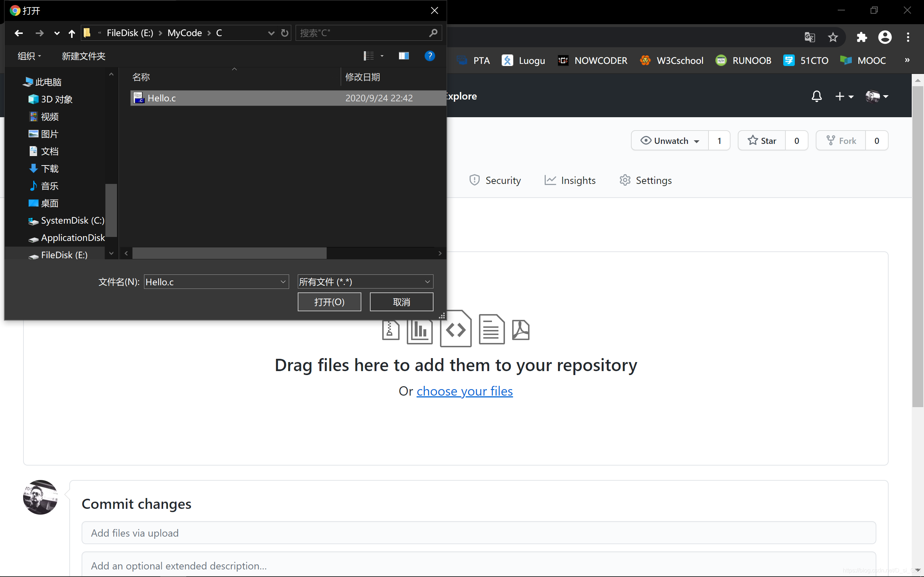Screen dimensions: 924x577
Task: Click the choose your files link
Action: click(x=464, y=391)
